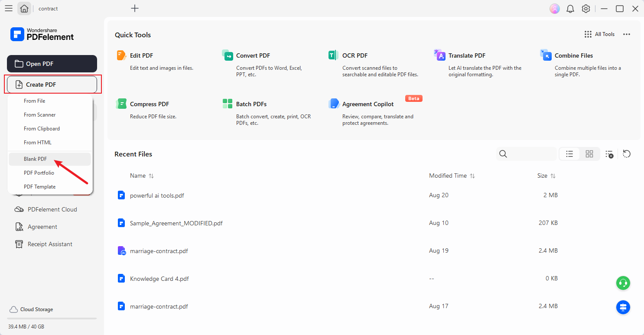The width and height of the screenshot is (644, 335).
Task: Choose PDF Portfolio from the menu
Action: tap(50, 173)
